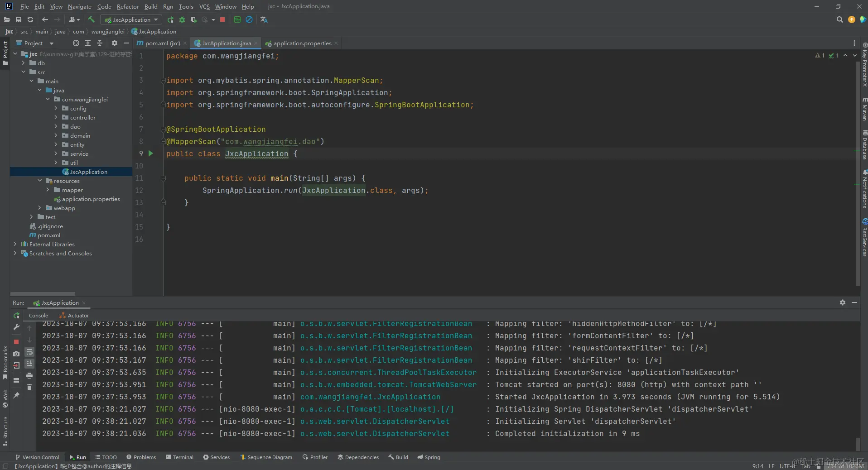This screenshot has height=470, width=868.
Task: Click the Rerun JxcApplication toolbar icon
Action: click(x=170, y=19)
